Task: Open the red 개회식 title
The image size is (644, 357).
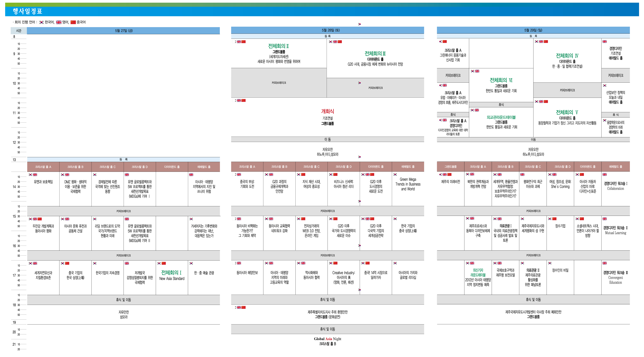Action: [x=328, y=111]
